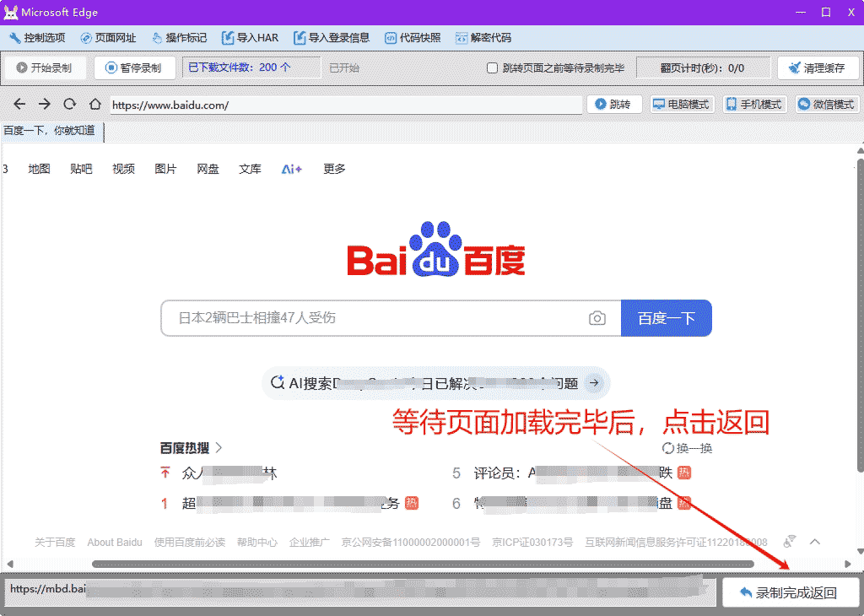Click the horizontal scrollbar right arrow

tap(848, 564)
